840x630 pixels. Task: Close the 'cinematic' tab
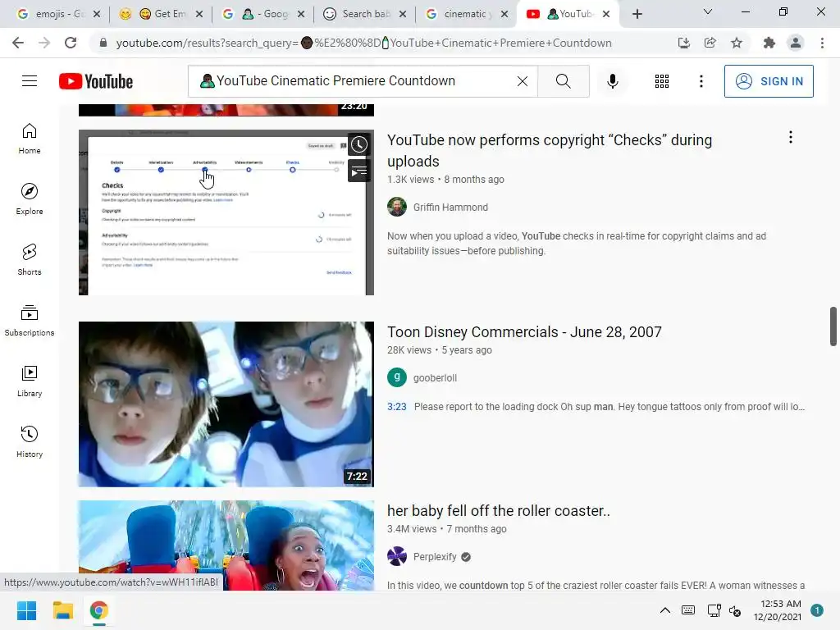click(x=504, y=15)
